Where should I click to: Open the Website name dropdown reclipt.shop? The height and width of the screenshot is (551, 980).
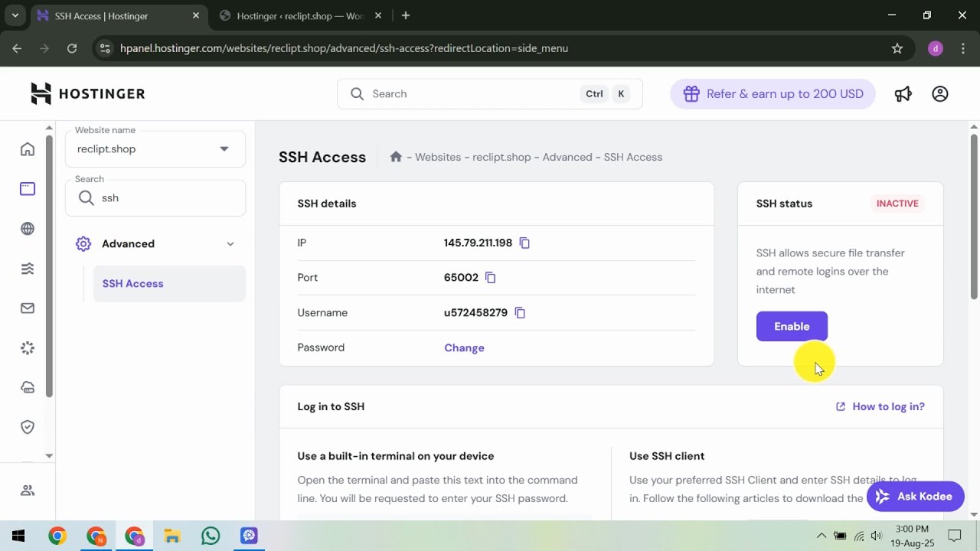tap(155, 149)
